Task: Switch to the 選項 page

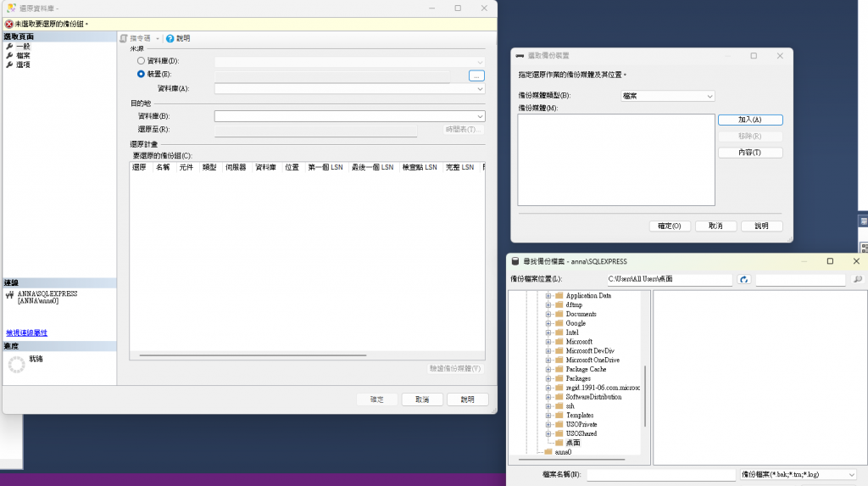Action: pyautogui.click(x=23, y=64)
